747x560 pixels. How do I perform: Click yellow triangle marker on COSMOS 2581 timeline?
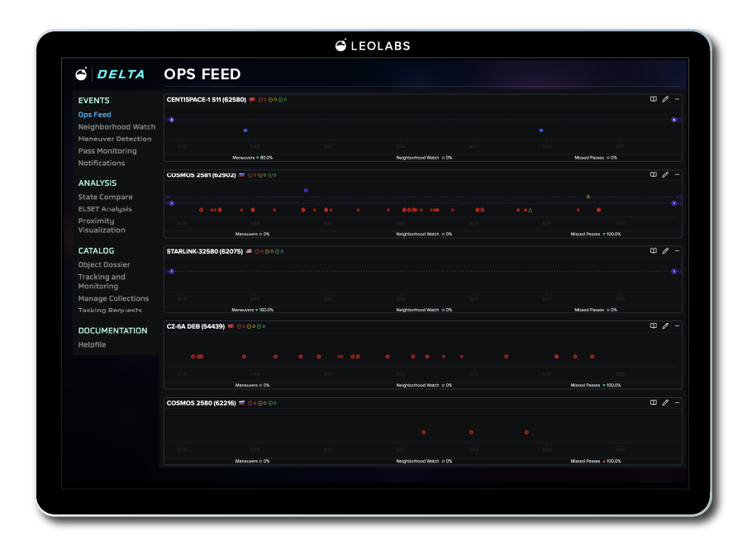tap(531, 210)
